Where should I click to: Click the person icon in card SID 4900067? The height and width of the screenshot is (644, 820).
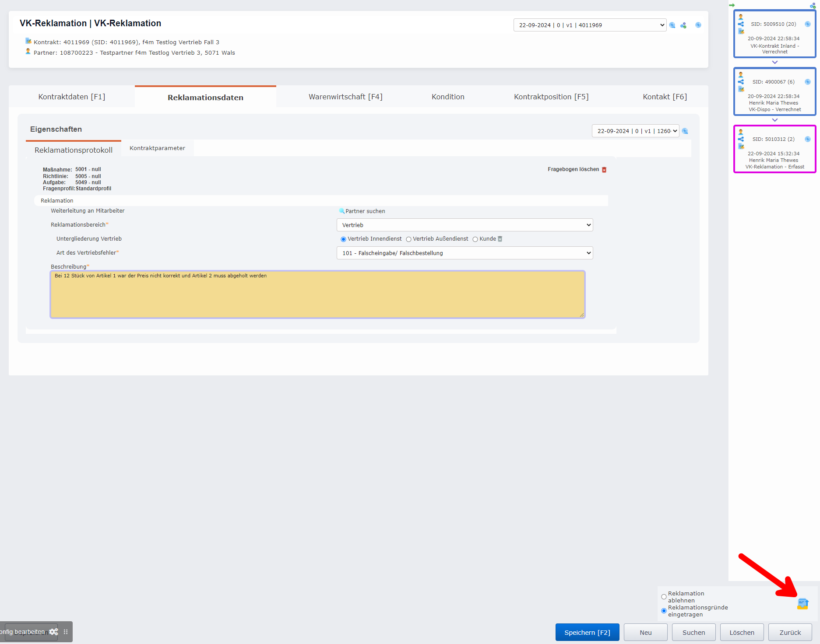pos(741,75)
